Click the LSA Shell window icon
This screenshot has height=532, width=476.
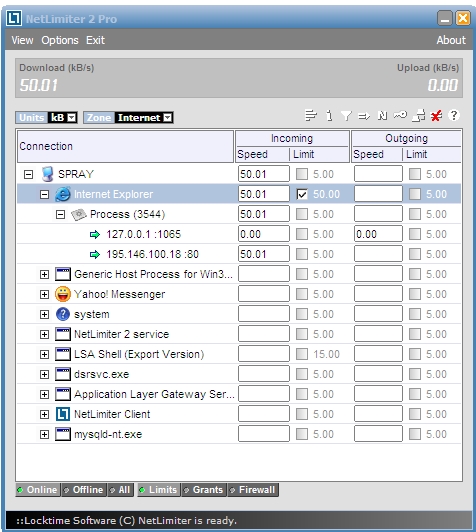coord(63,354)
